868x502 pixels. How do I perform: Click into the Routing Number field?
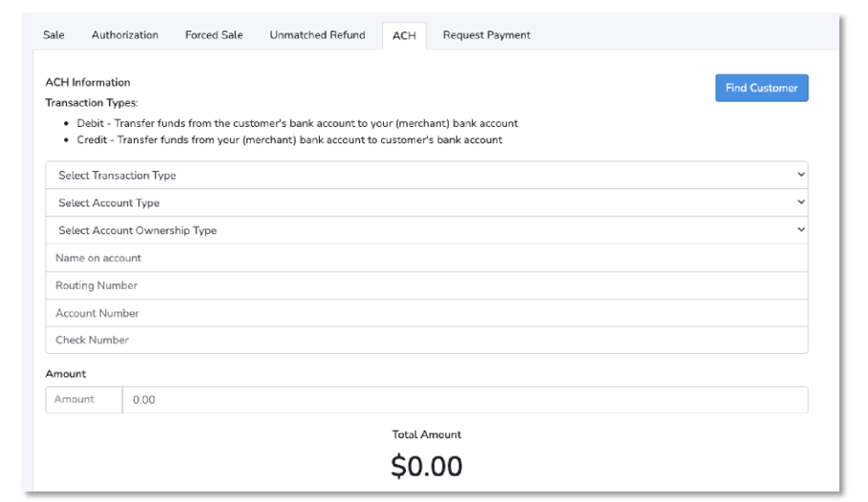click(x=426, y=285)
